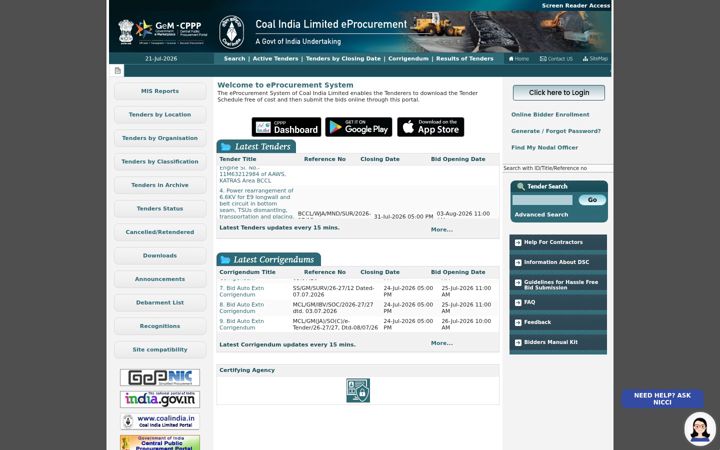Open the NICCI chatbot avatar
Viewport: 720px width, 450px height.
tap(700, 429)
